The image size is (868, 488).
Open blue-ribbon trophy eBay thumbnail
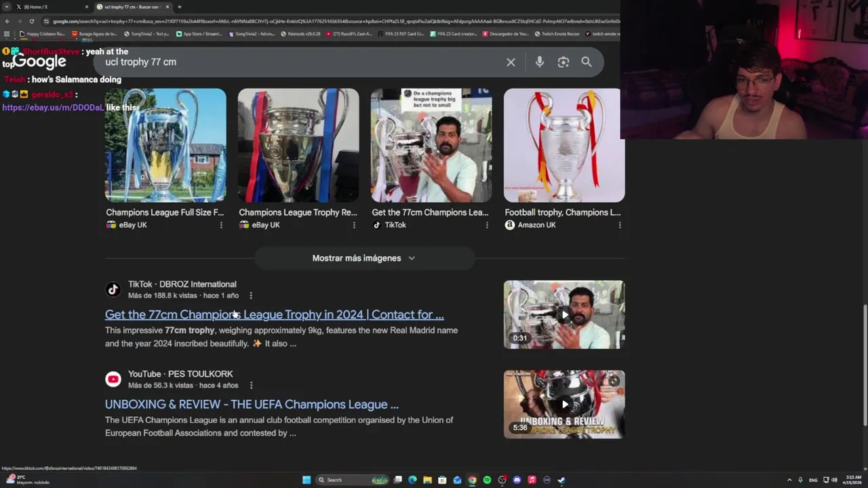click(x=165, y=145)
